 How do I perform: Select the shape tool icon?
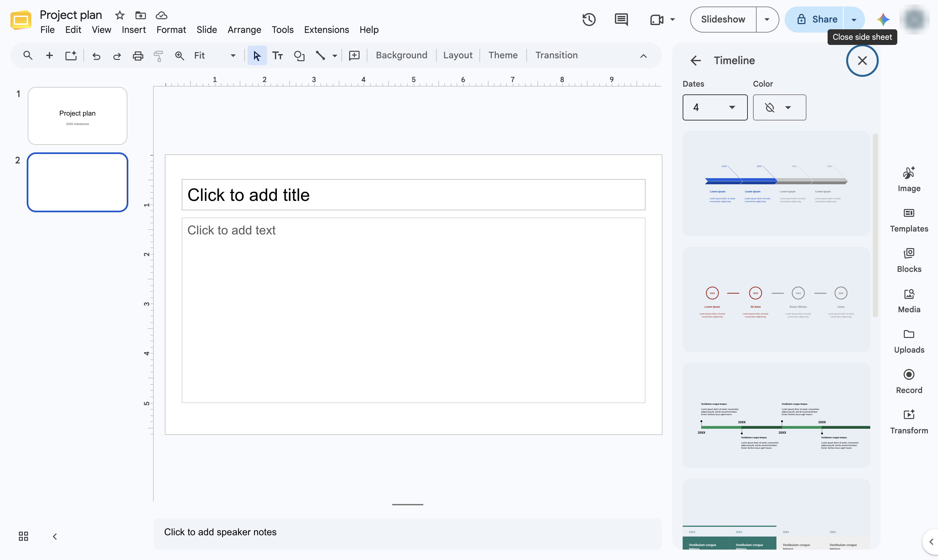click(x=299, y=56)
